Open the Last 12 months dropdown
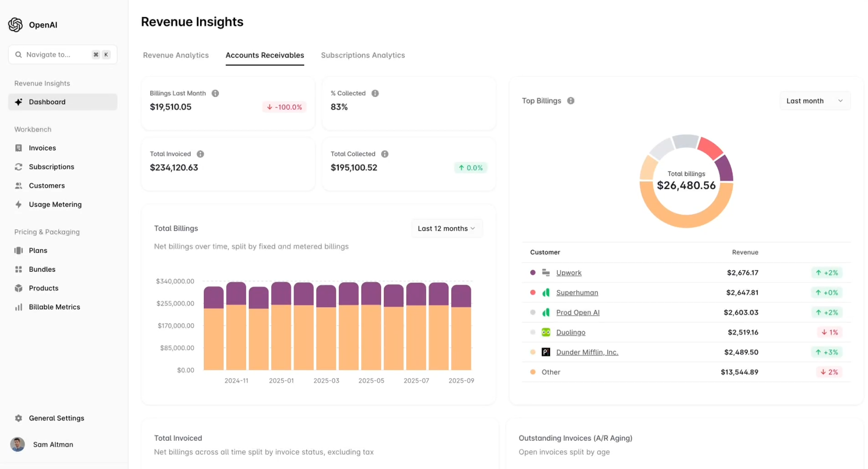Screen dimensions: 868x469 coord(446,228)
